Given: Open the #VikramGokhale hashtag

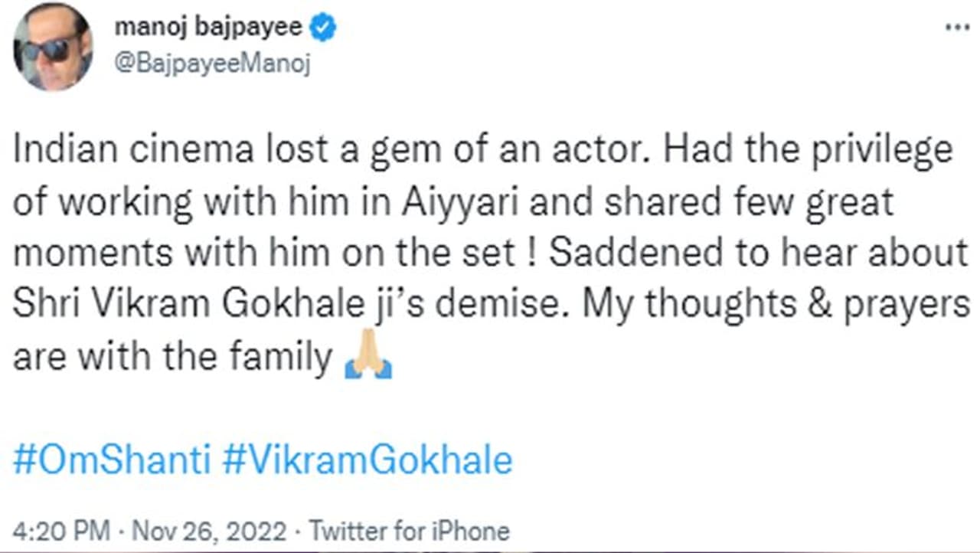Looking at the screenshot, I should coord(367,462).
